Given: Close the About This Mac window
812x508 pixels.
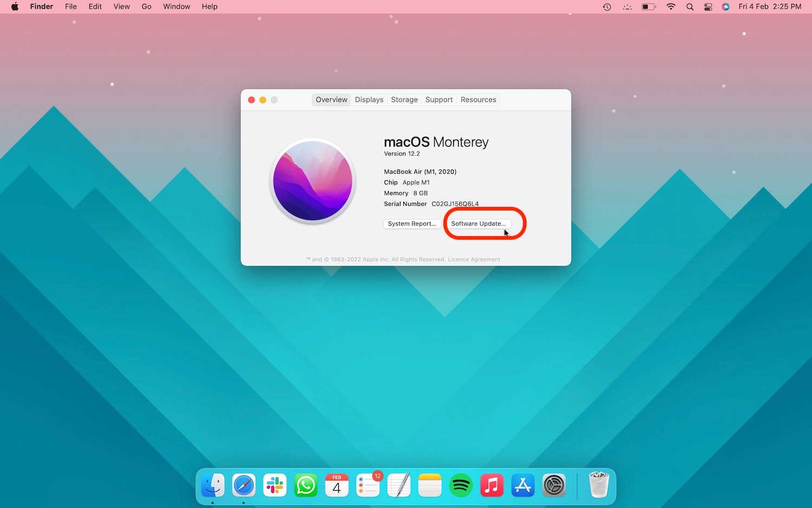Looking at the screenshot, I should (x=252, y=100).
